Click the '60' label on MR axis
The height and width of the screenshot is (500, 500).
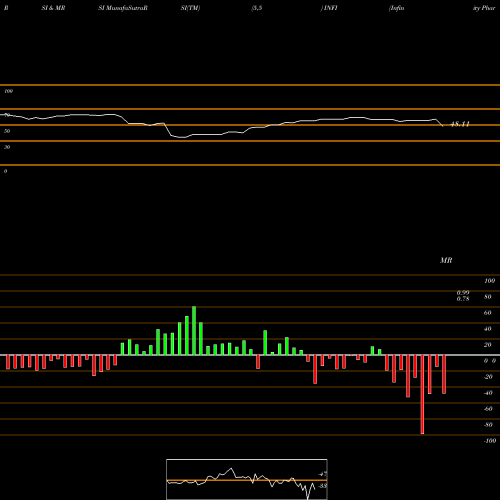tap(488, 313)
